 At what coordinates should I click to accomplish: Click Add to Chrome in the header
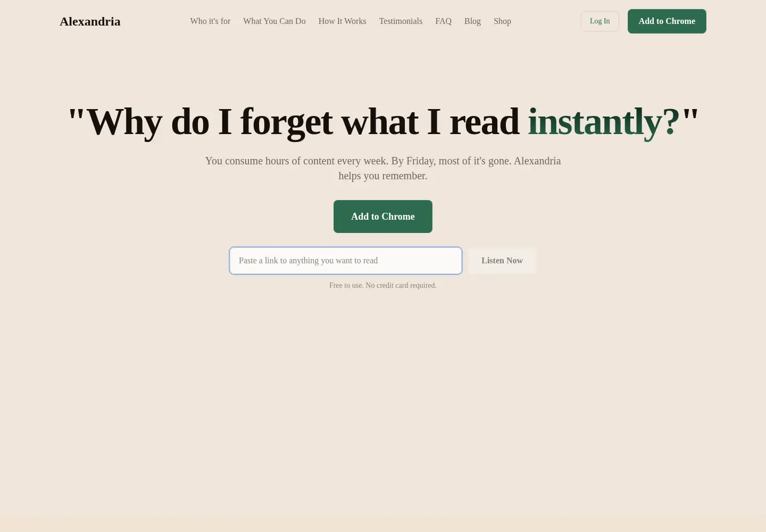667,21
